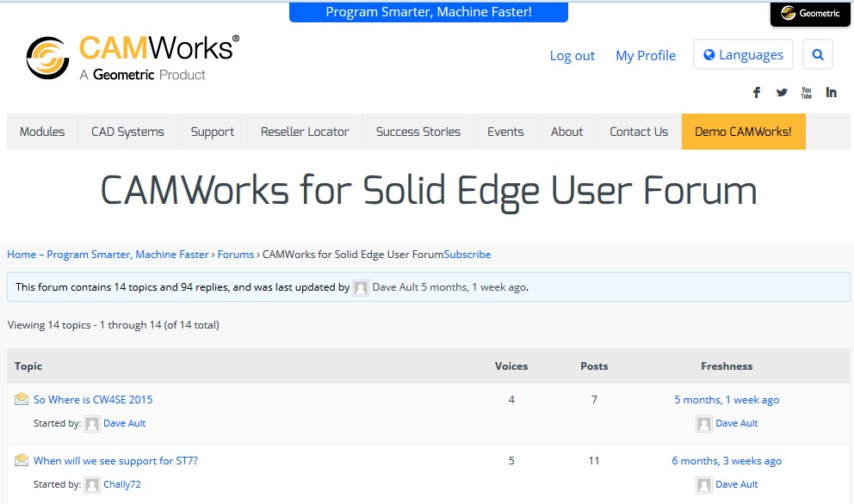Click envelope icon beside CW4SE 2015 topic
The height and width of the screenshot is (504, 854).
pyautogui.click(x=22, y=399)
